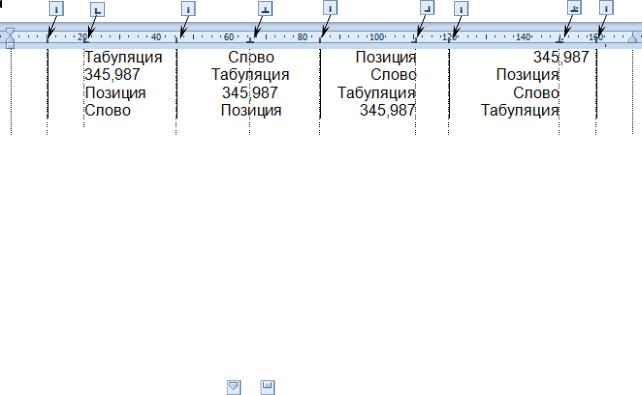The image size is (642, 395).
Task: Click the center tab stop past the 60 mark
Action: point(250,40)
